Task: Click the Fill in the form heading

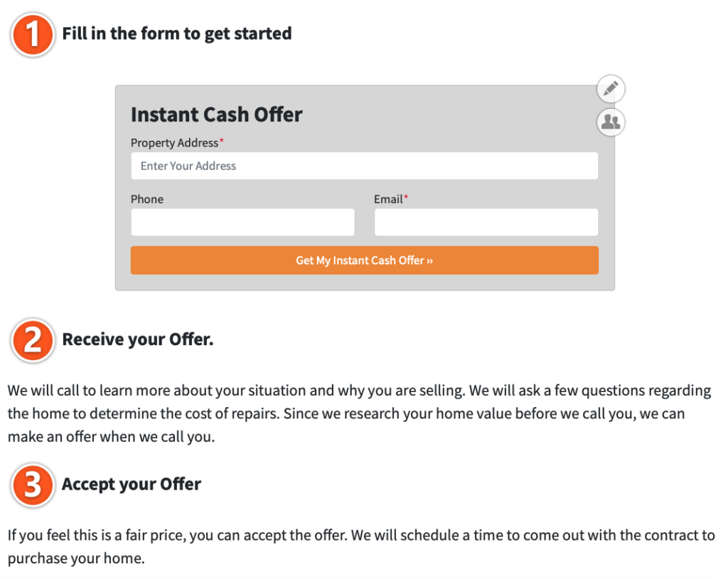Action: tap(177, 34)
